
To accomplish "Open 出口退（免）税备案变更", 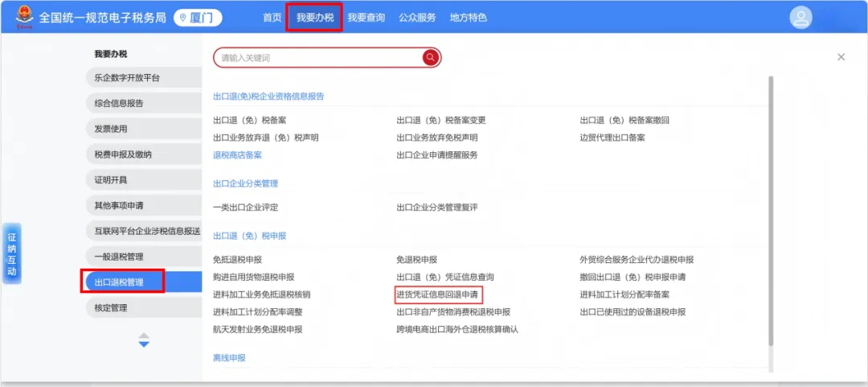I will (441, 121).
